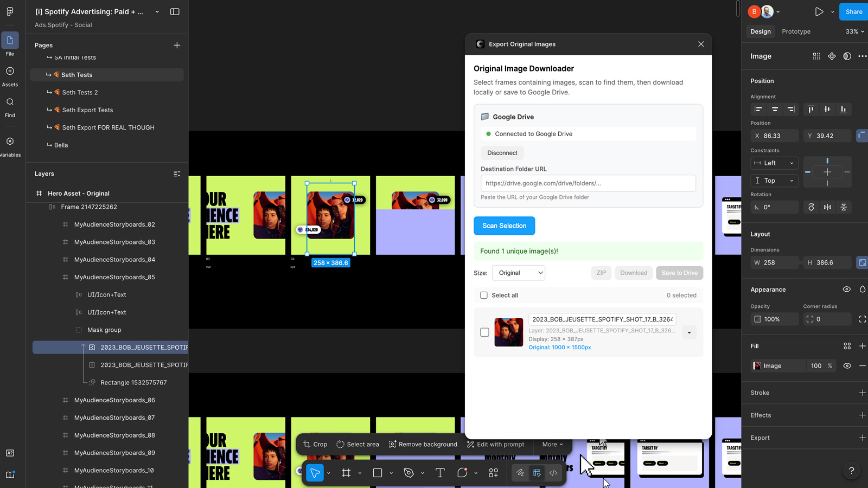Open present options dropdown beside play
868x488 pixels.
pyautogui.click(x=833, y=11)
